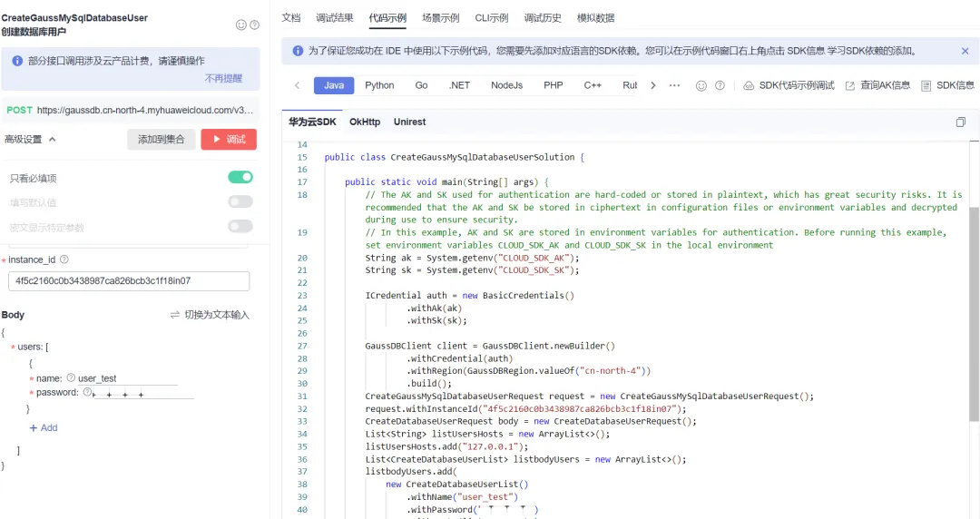
Task: Open the language list ellipsis menu
Action: 674,85
